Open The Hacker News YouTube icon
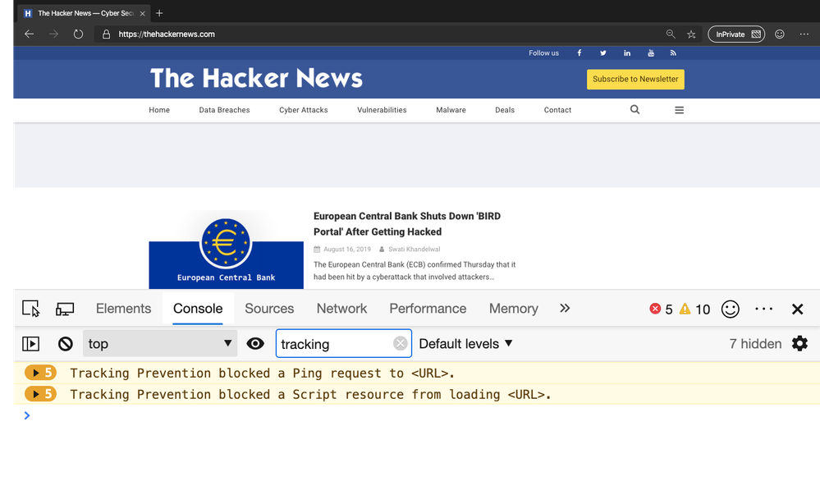The image size is (820, 504). pos(651,53)
